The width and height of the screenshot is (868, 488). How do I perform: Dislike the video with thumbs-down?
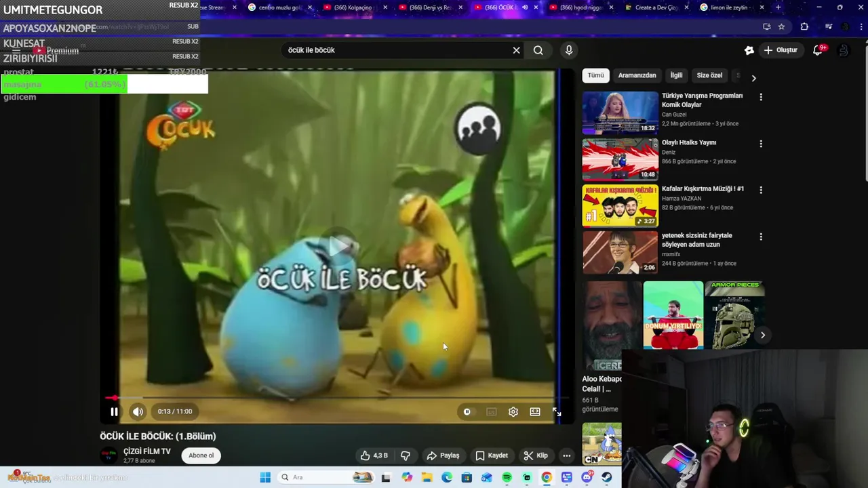[x=406, y=455]
